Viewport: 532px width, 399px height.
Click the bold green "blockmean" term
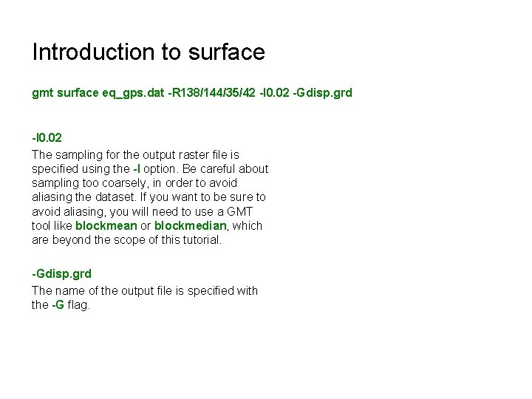click(x=106, y=226)
